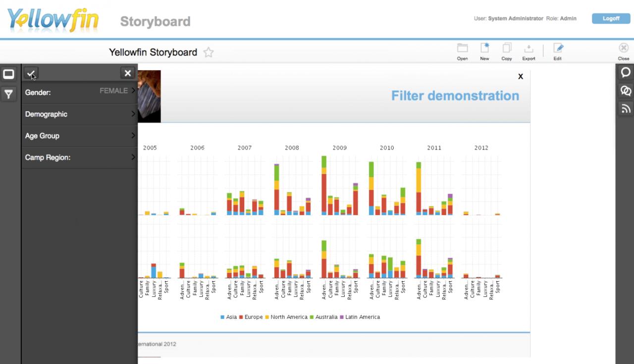634x364 pixels.
Task: Dismiss the filter panel with its X button
Action: point(128,73)
